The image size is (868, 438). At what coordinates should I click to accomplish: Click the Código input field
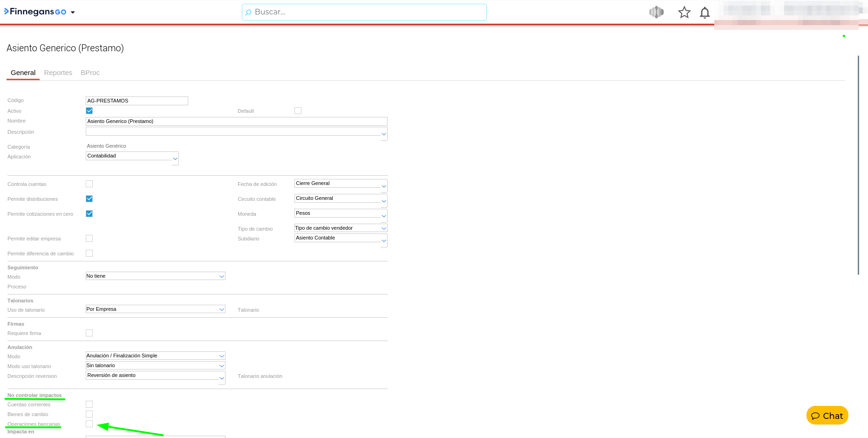(x=137, y=101)
